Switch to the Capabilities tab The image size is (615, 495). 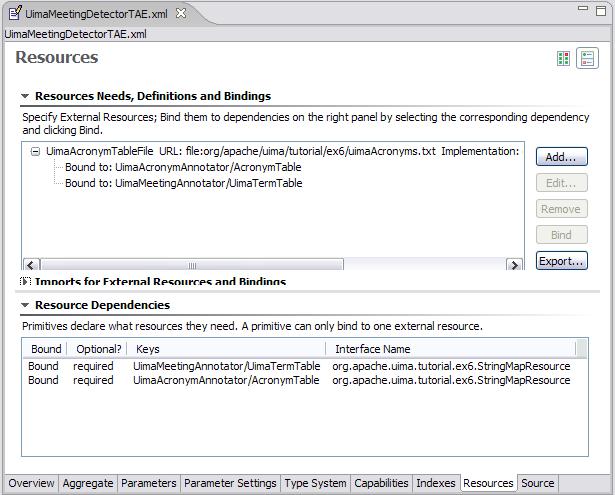click(x=381, y=484)
